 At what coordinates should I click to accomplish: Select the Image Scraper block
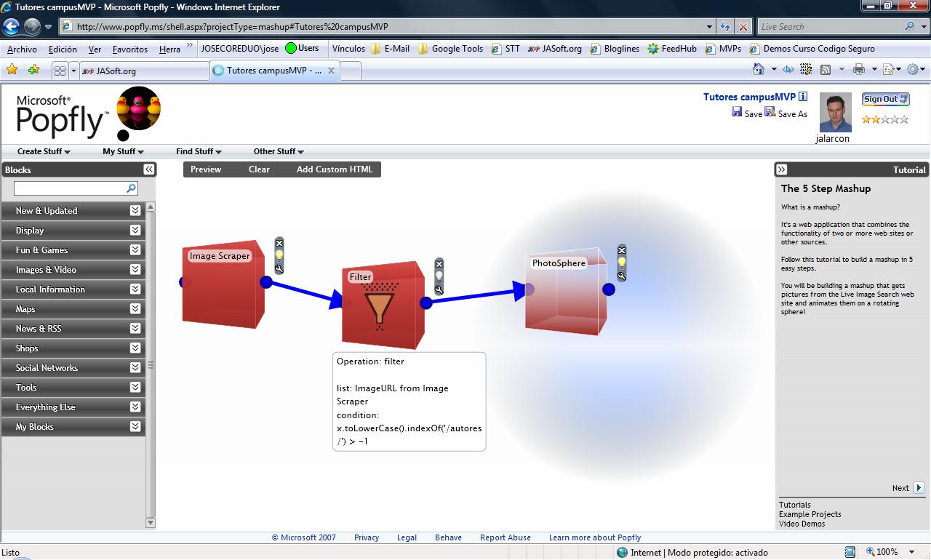coord(222,285)
